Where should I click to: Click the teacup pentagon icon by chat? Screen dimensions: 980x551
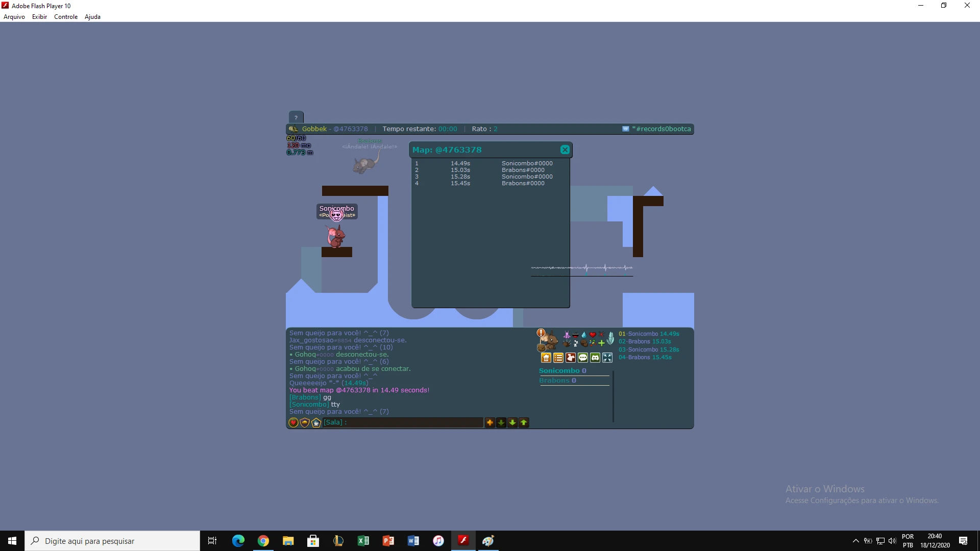coord(316,422)
